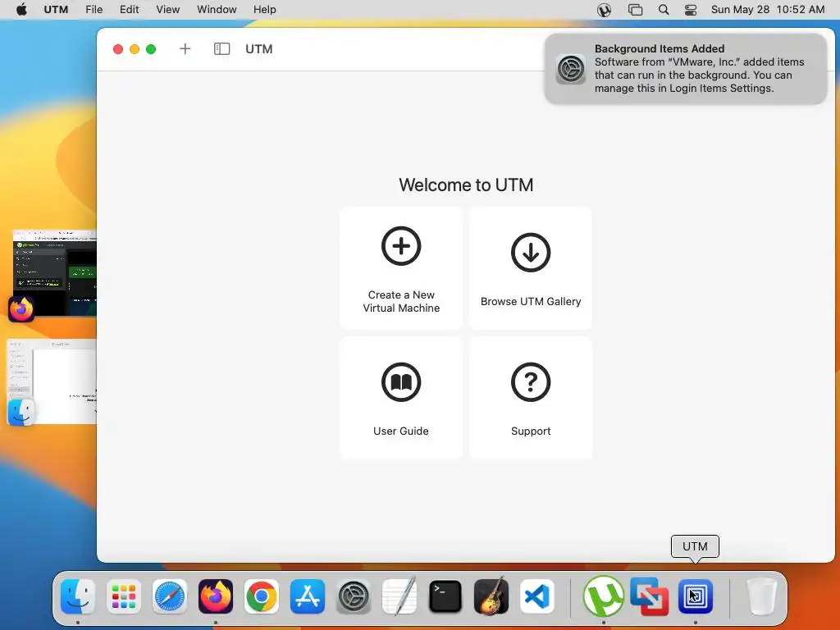Image resolution: width=840 pixels, height=630 pixels.
Task: Click the green full screen button
Action: click(151, 49)
